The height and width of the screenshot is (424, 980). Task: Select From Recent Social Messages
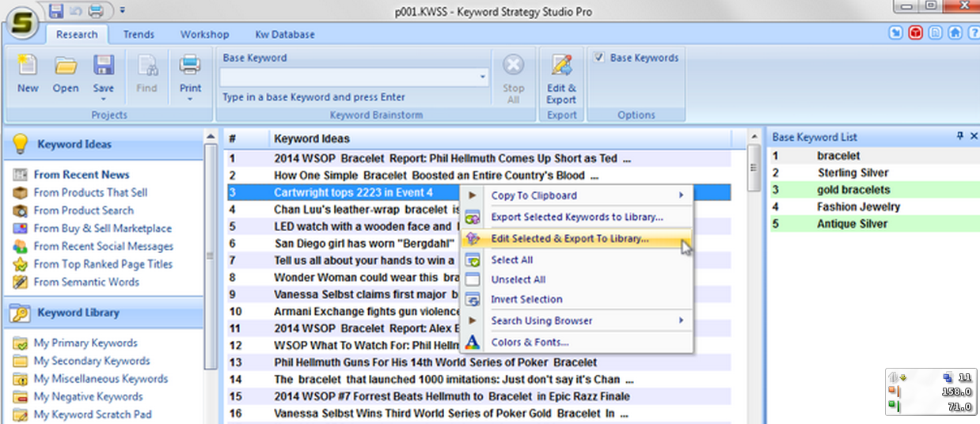coord(103,246)
